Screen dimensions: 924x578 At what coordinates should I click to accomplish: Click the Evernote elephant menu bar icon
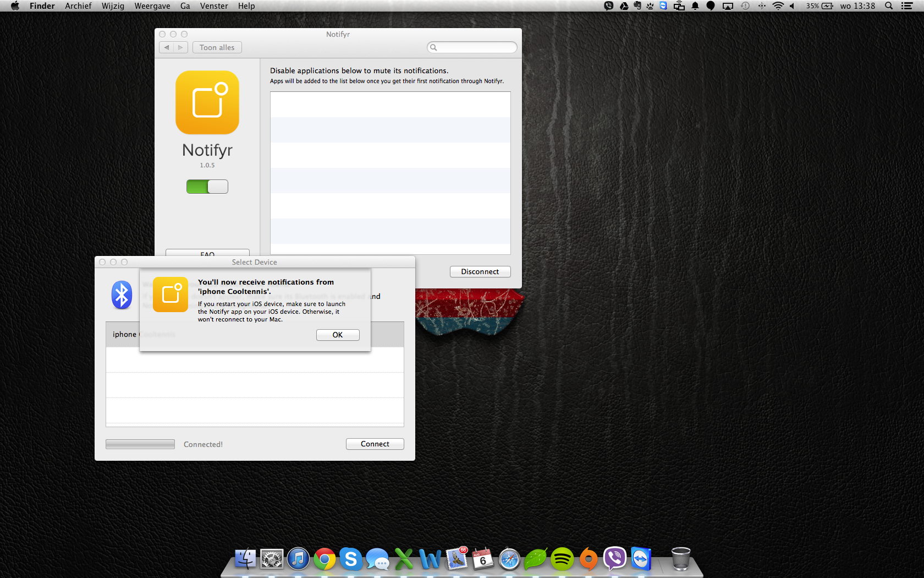637,6
